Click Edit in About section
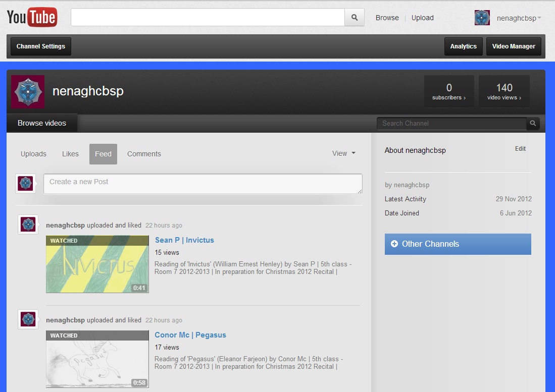This screenshot has height=392, width=555. pos(520,149)
